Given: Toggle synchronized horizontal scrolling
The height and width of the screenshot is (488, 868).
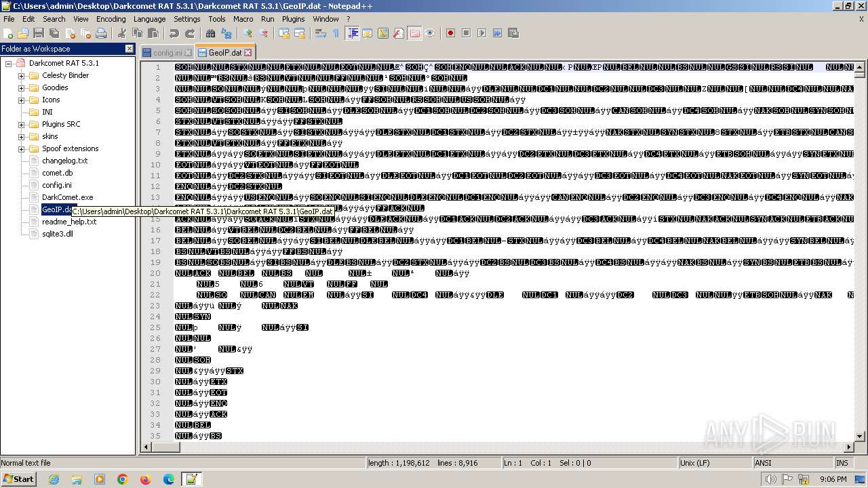Looking at the screenshot, I should pos(300,33).
